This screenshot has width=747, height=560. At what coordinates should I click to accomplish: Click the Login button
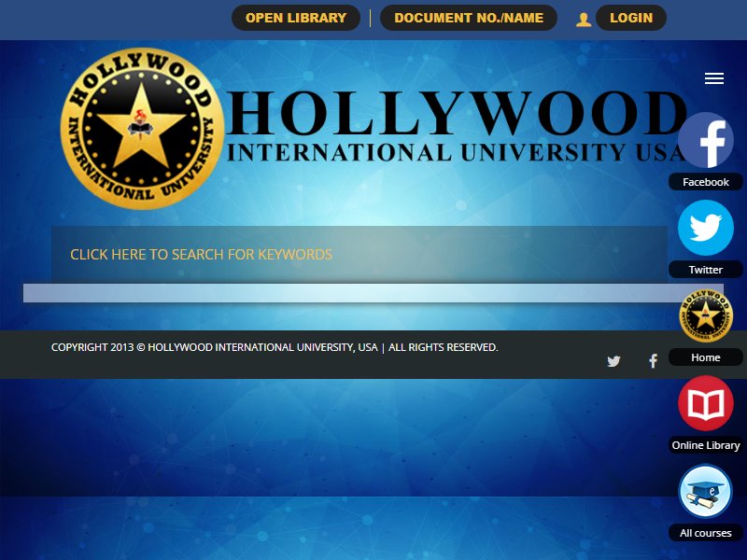click(631, 18)
